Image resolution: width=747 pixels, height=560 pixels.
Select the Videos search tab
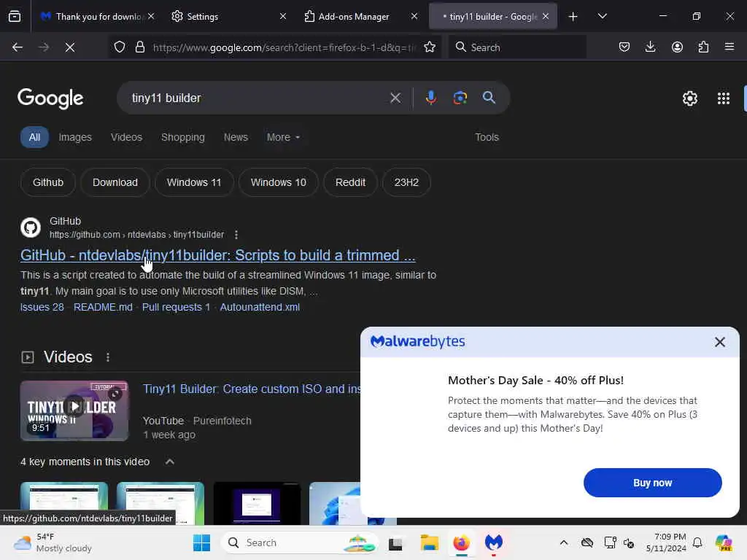pos(127,137)
